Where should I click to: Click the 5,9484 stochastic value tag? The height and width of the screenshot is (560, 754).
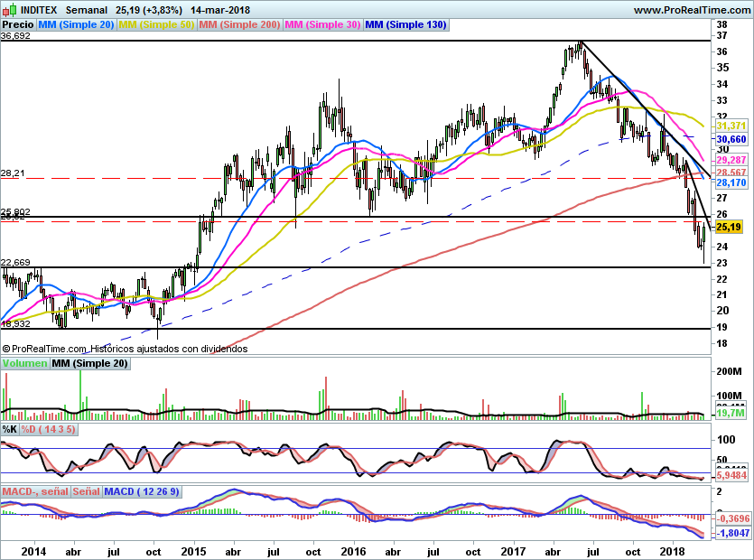tap(731, 475)
